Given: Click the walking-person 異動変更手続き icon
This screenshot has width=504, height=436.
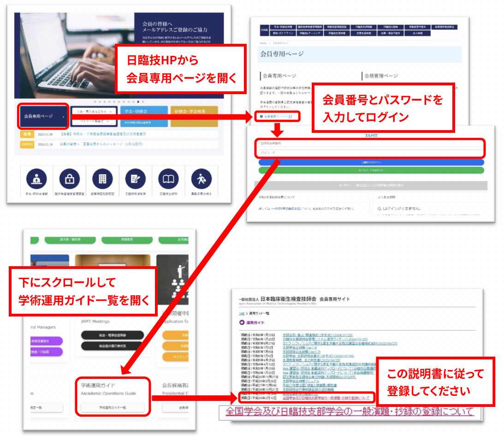Looking at the screenshot, I should [202, 179].
